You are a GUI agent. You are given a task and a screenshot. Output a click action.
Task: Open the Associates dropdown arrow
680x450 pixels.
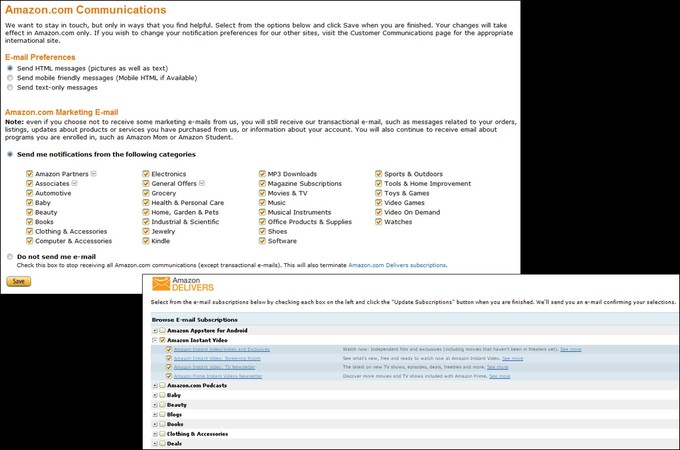(x=74, y=183)
